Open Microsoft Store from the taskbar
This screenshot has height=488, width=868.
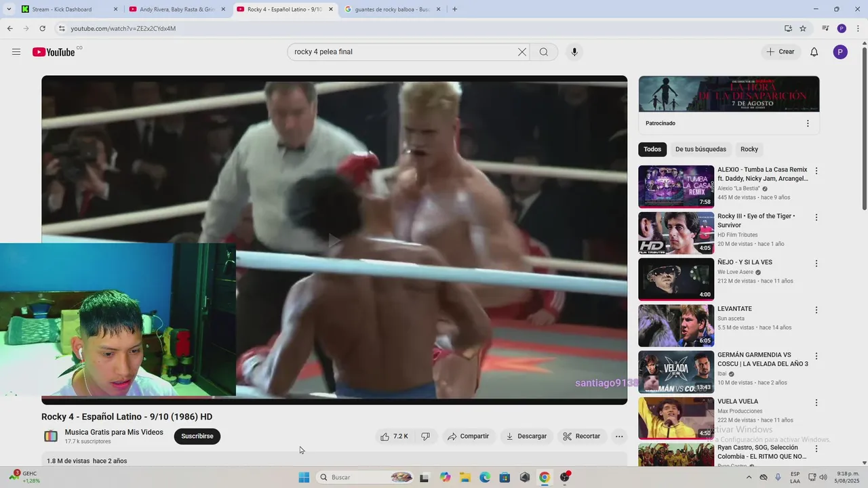[505, 477]
